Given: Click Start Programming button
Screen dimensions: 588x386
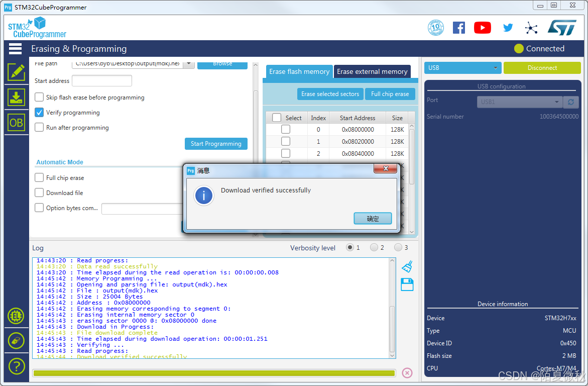Looking at the screenshot, I should pos(216,143).
